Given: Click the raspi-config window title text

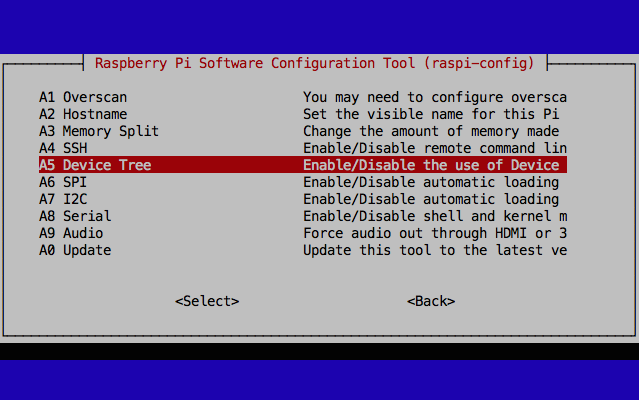Looking at the screenshot, I should (x=315, y=63).
